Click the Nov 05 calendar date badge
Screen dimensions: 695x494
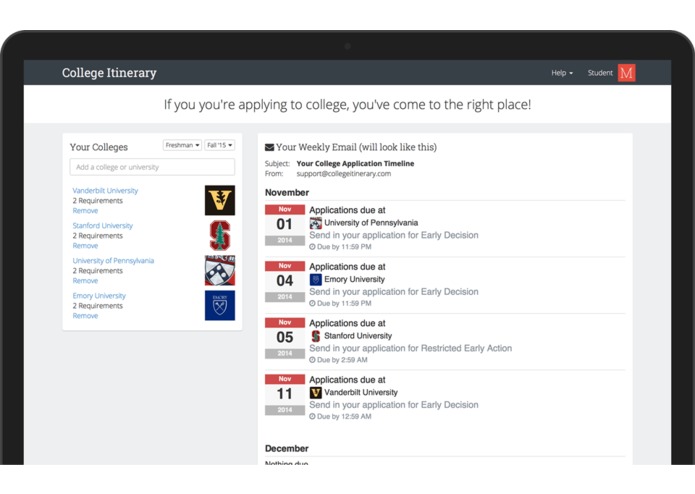click(285, 338)
